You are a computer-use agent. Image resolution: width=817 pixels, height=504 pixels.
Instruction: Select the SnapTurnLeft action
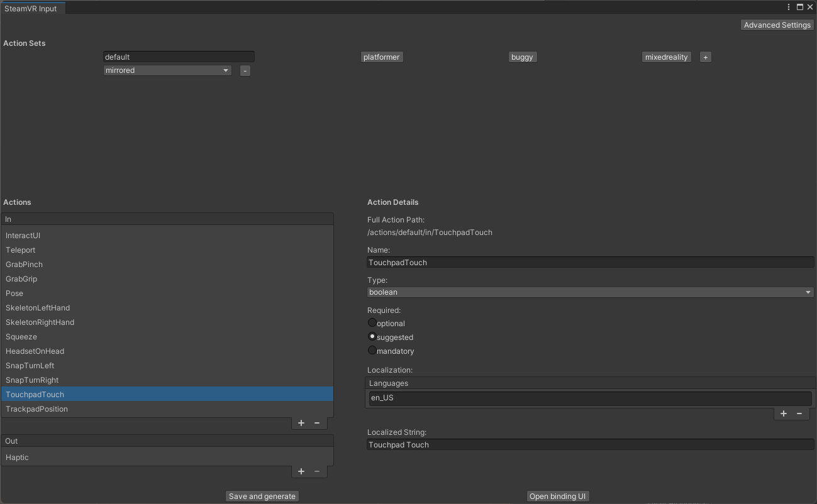tap(167, 366)
